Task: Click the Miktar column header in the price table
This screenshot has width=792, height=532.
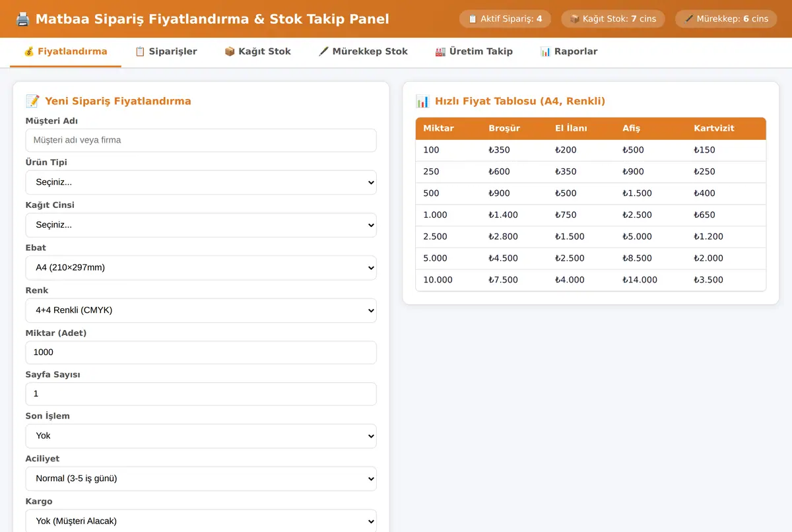Action: [448, 128]
